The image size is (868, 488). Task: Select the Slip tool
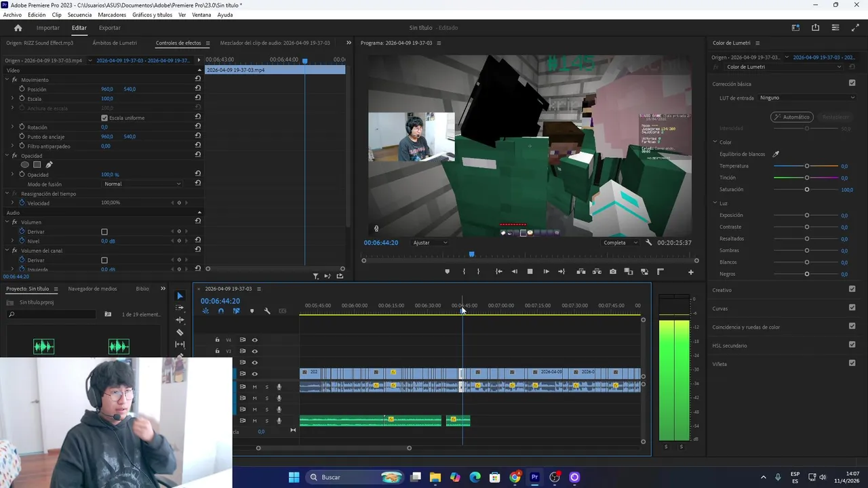(180, 344)
